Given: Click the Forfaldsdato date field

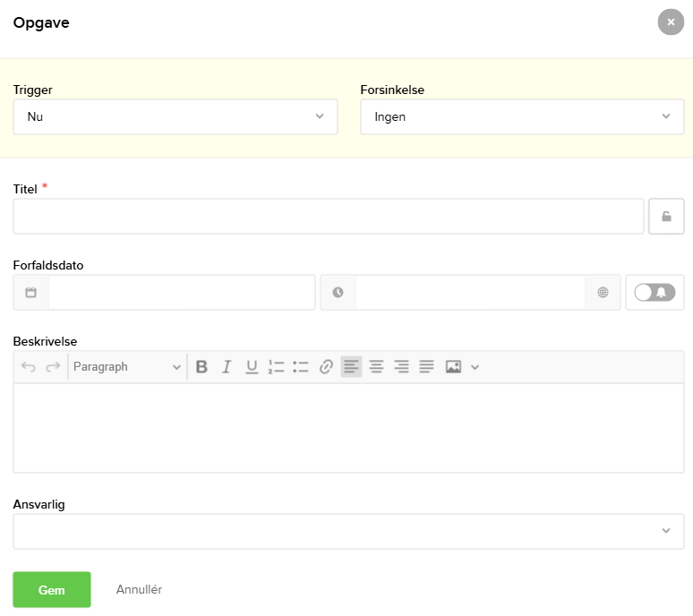Looking at the screenshot, I should pyautogui.click(x=182, y=293).
